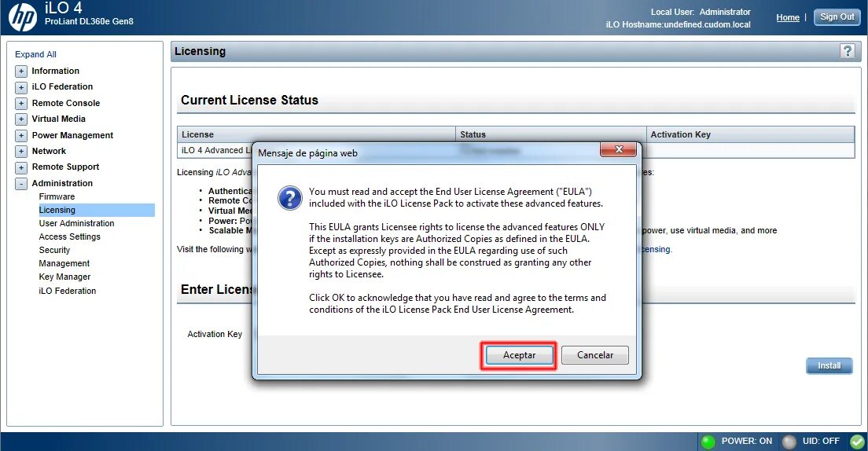
Task: Click the UID: OFF status text
Action: 821,441
